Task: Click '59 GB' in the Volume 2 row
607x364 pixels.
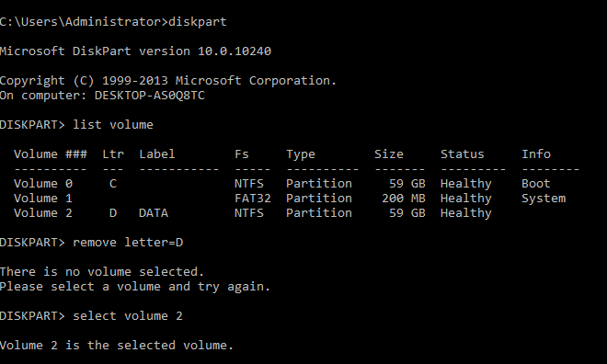Action: coord(407,212)
